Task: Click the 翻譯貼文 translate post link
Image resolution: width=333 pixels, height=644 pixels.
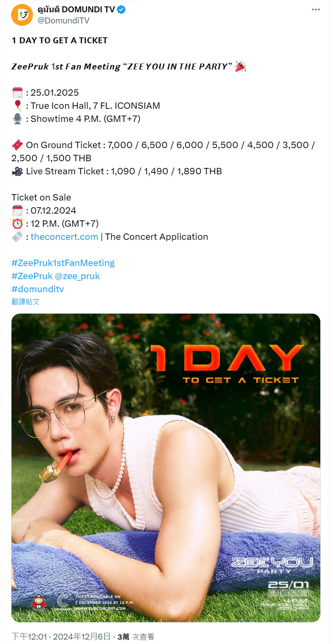Action: tap(26, 302)
